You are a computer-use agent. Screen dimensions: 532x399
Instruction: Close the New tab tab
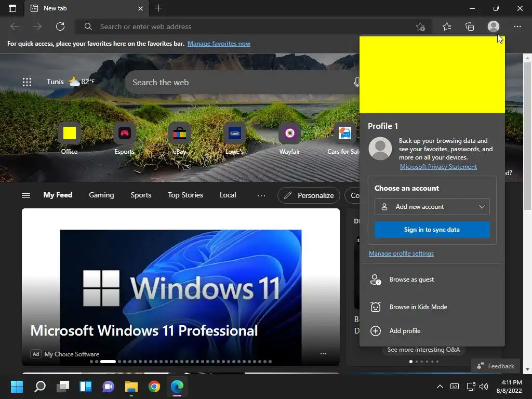(x=140, y=8)
